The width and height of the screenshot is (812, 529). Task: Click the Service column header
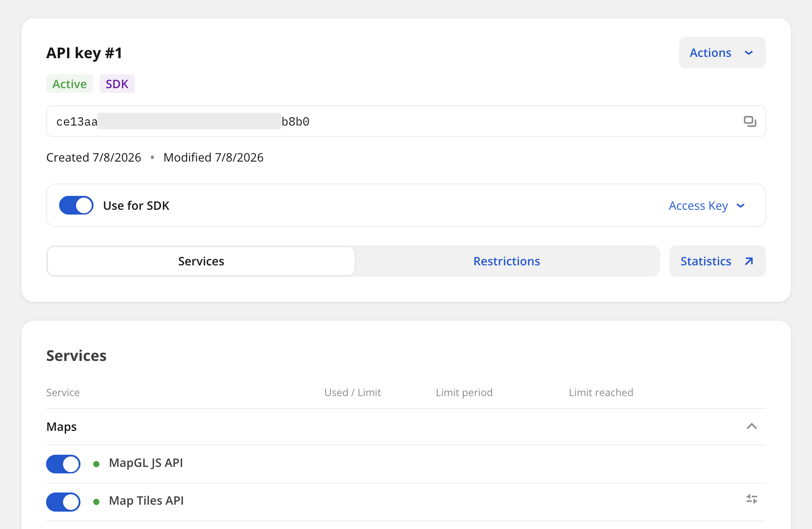[x=63, y=393]
